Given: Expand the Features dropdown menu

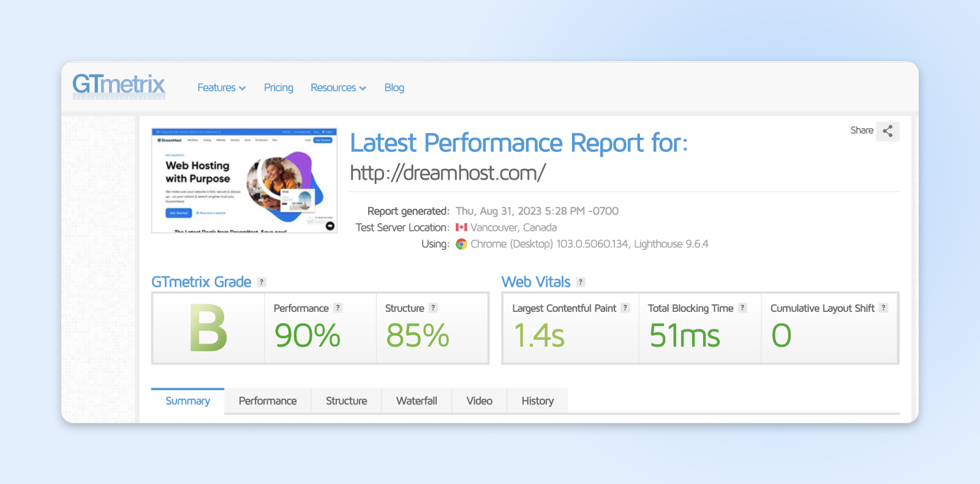Looking at the screenshot, I should (221, 88).
